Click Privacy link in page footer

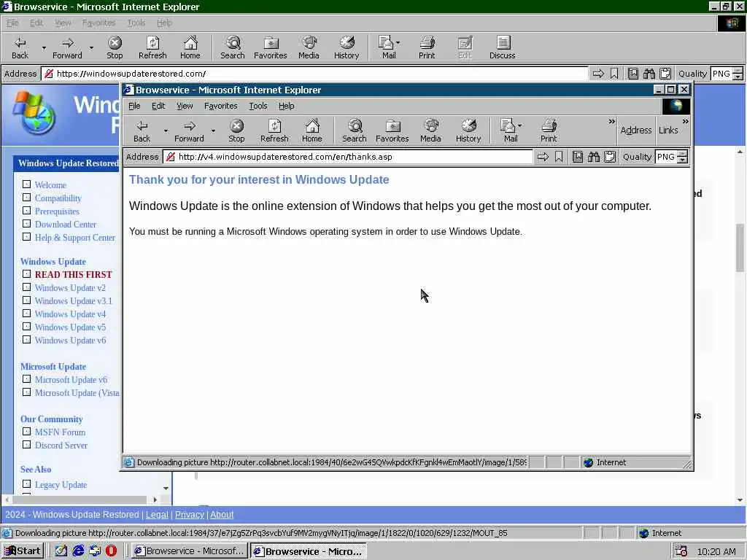(x=189, y=515)
